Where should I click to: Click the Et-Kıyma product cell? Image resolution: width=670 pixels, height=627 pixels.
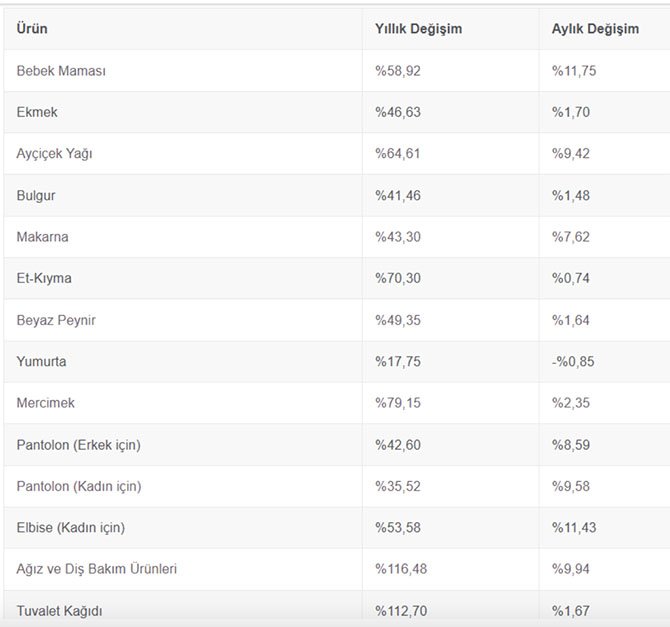(44, 278)
